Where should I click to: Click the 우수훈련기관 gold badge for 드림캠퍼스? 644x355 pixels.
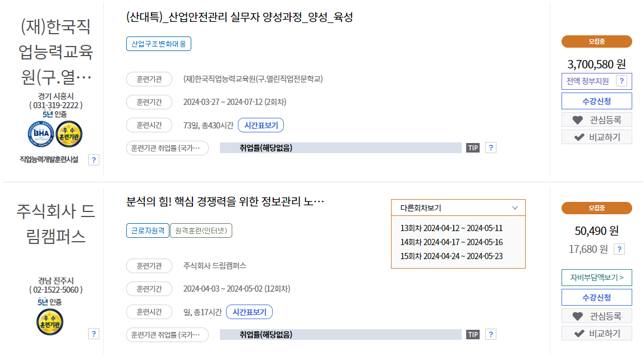pos(50,322)
